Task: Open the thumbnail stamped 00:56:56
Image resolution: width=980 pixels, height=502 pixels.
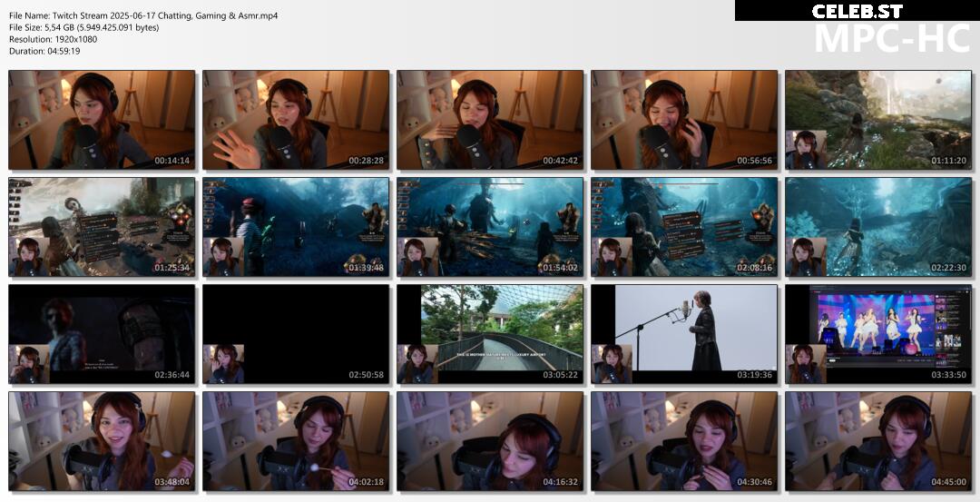Action: tap(684, 120)
